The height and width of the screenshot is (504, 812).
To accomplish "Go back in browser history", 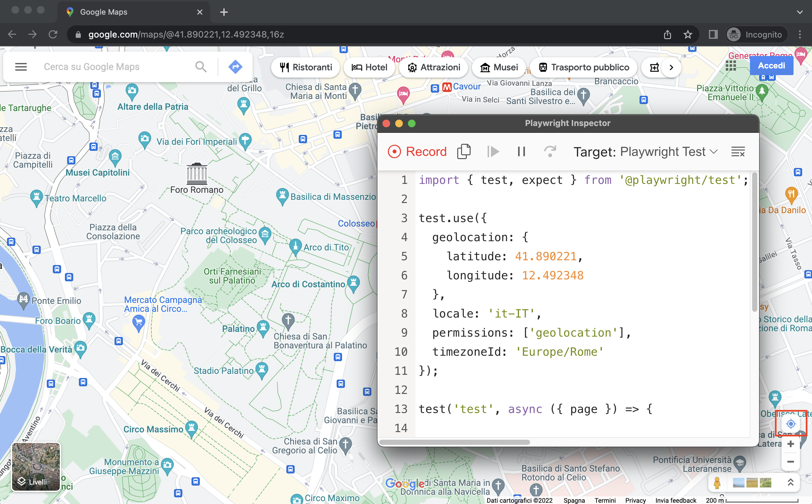I will 12,34.
